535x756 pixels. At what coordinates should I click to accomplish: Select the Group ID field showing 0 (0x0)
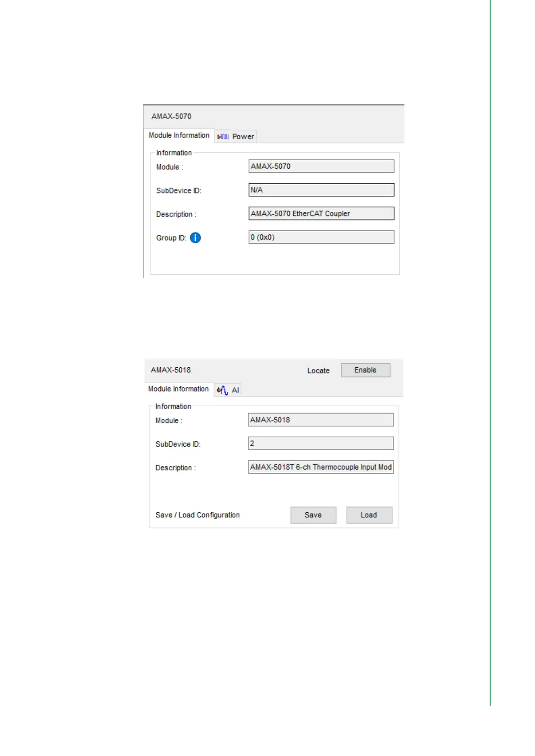point(321,237)
